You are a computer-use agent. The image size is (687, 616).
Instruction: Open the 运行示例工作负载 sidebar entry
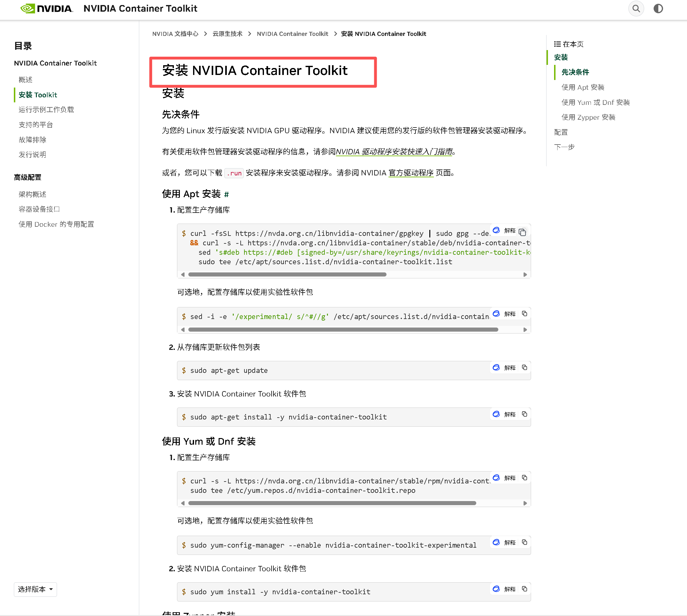(x=46, y=109)
